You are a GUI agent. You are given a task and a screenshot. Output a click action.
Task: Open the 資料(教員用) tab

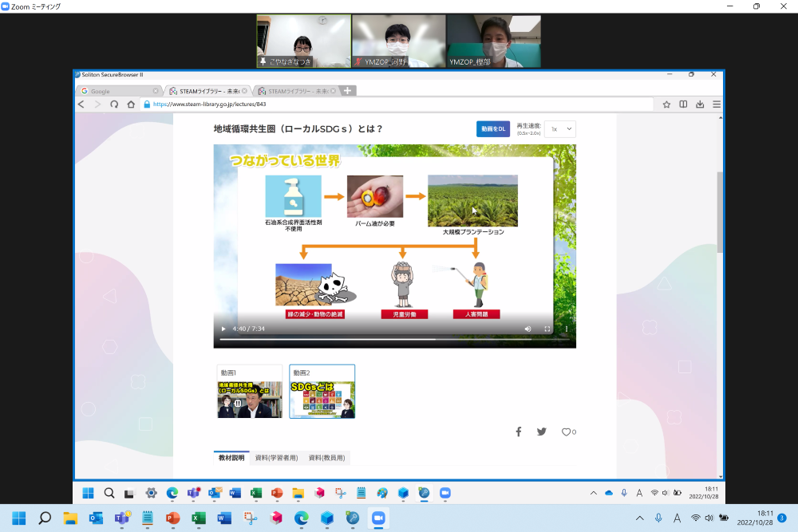pyautogui.click(x=326, y=458)
